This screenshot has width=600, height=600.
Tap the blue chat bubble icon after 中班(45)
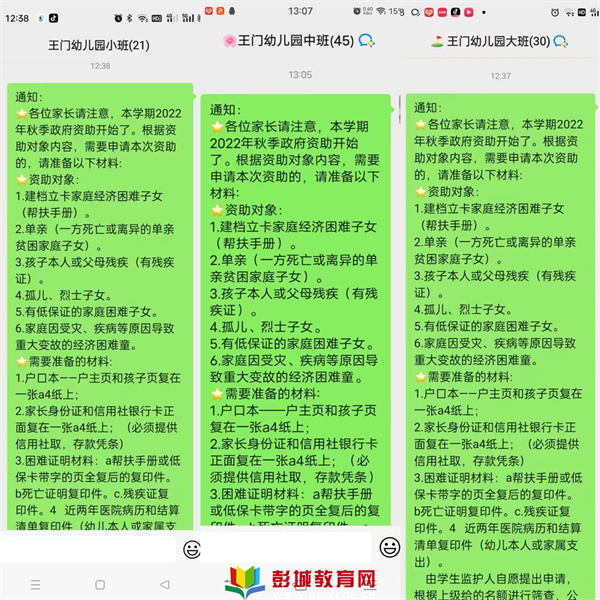[x=367, y=41]
